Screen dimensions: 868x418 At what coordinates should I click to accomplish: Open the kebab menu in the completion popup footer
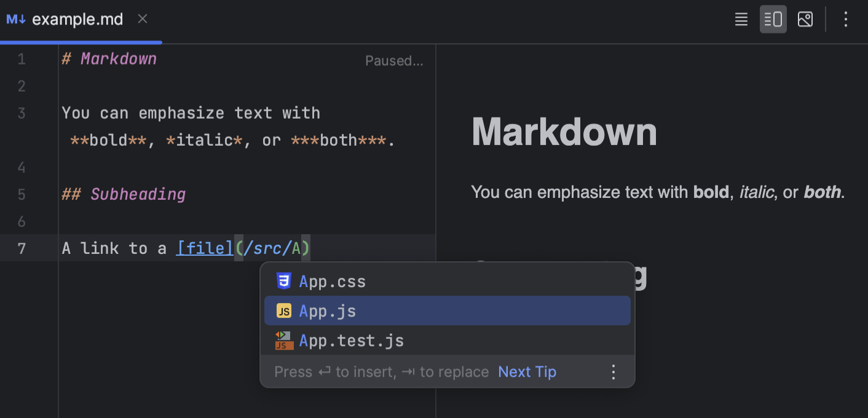pyautogui.click(x=613, y=371)
